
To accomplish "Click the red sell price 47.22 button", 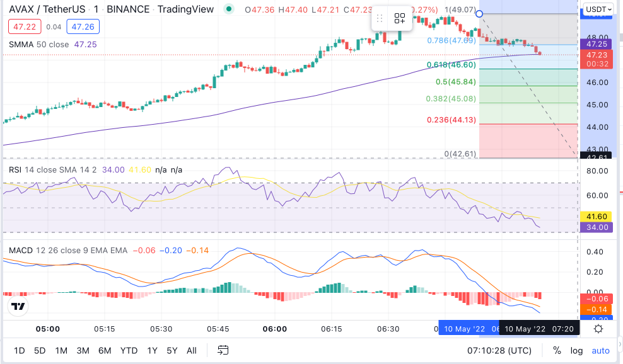I will pyautogui.click(x=25, y=26).
